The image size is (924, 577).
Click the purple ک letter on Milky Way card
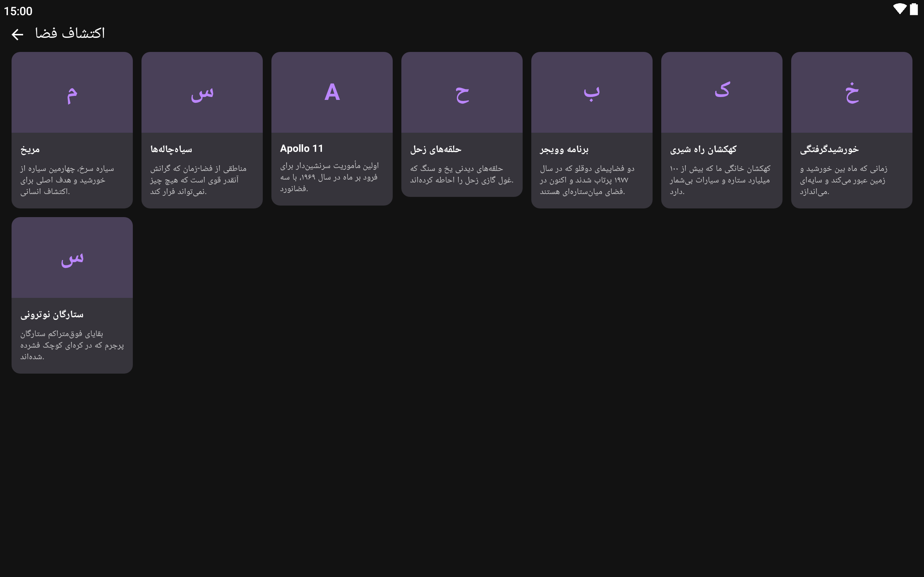click(722, 90)
